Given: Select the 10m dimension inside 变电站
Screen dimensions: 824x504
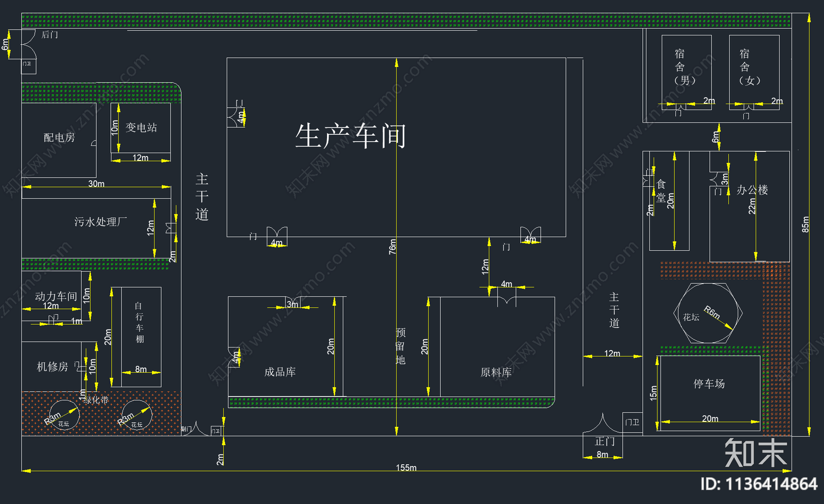Looking at the screenshot, I should coord(115,127).
